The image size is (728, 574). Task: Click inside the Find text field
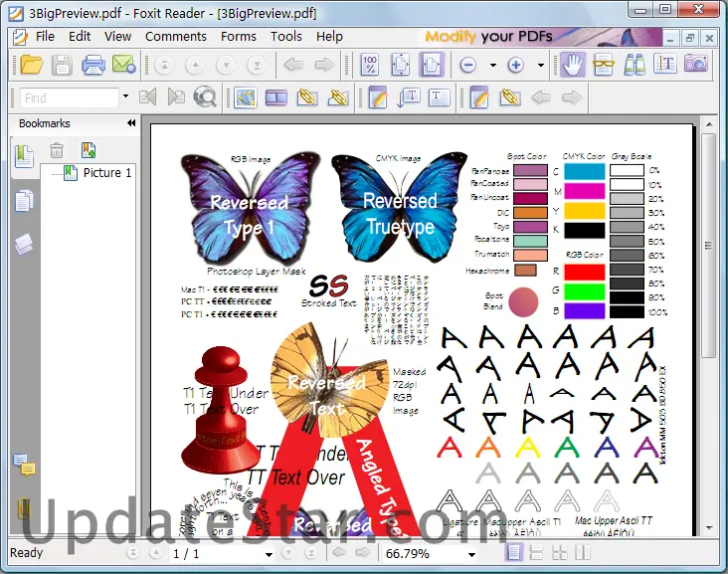click(x=70, y=98)
